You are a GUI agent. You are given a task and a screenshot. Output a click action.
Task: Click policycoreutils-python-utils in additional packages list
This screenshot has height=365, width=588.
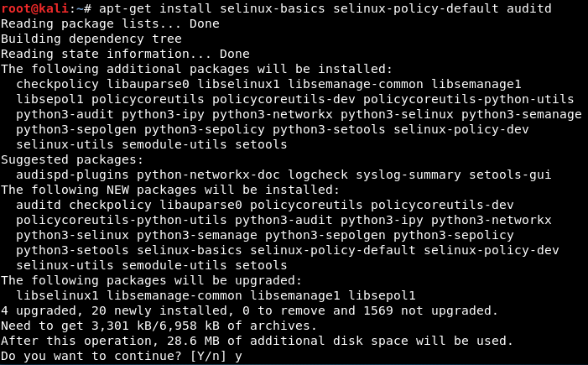tap(469, 99)
